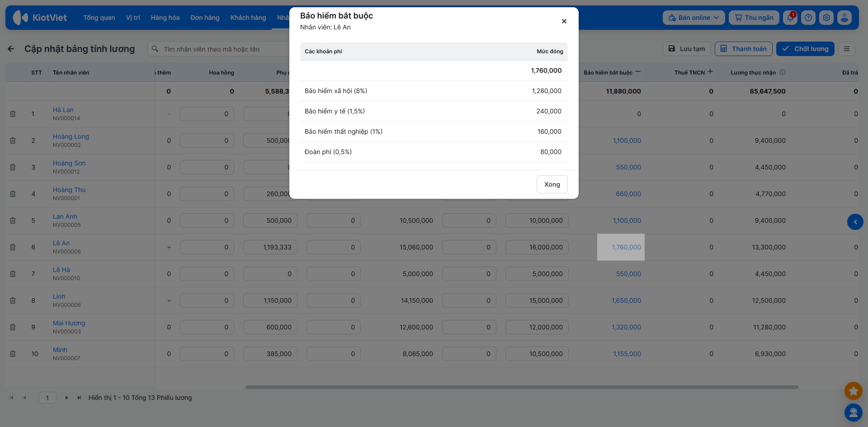
Task: Click the page number 1 box
Action: [47, 398]
